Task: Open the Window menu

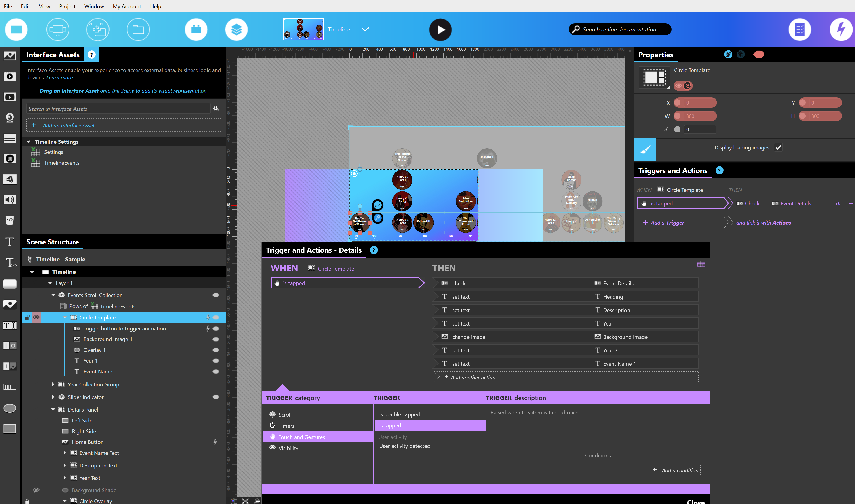Action: pyautogui.click(x=94, y=6)
